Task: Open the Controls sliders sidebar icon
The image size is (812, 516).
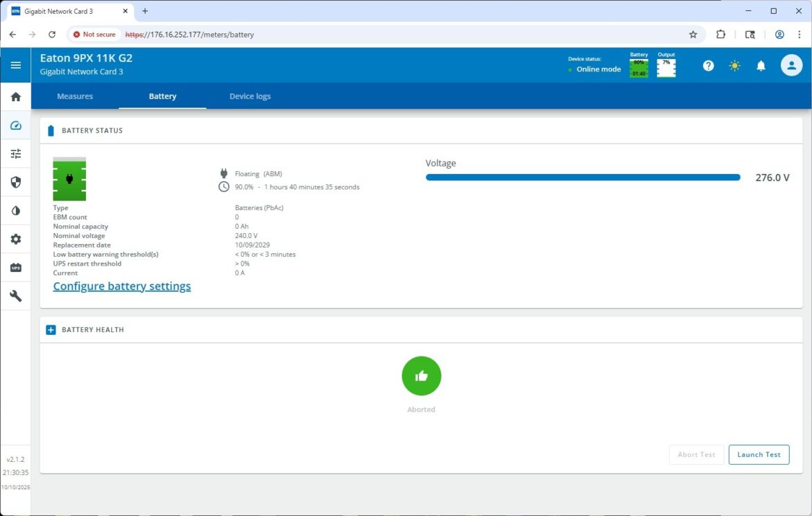Action: coord(15,154)
